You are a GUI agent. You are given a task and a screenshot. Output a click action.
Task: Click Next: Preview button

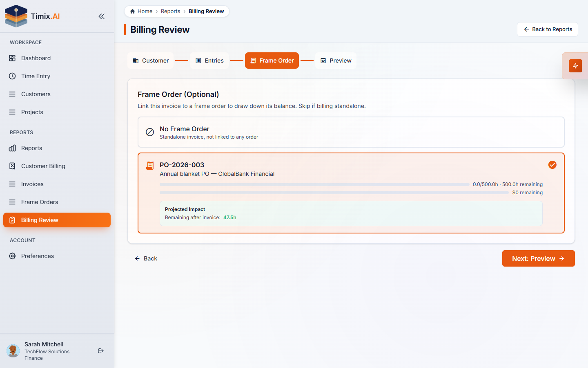coord(539,258)
